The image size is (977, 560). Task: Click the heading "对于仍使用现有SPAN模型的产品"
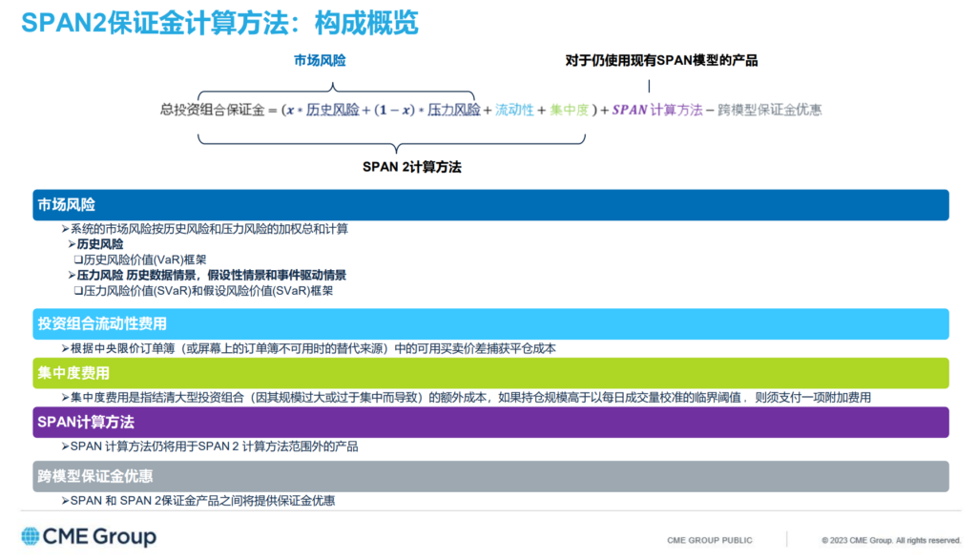pyautogui.click(x=661, y=60)
